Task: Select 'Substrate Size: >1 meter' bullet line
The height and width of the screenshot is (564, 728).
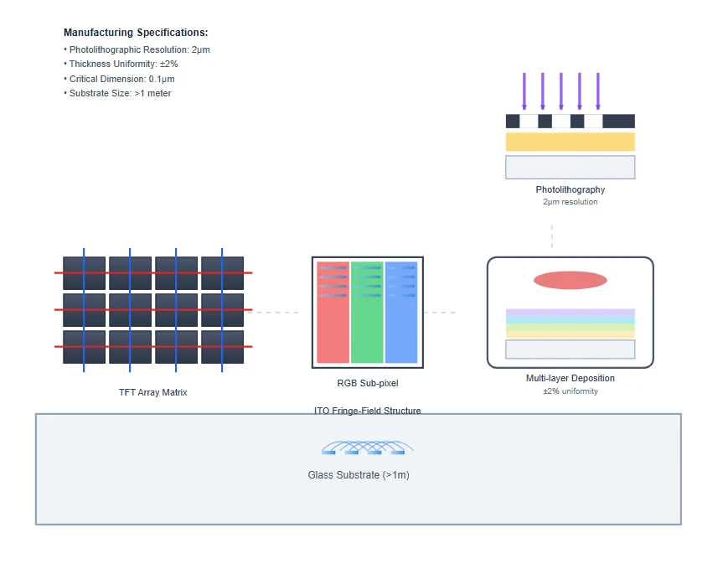Action: coord(117,93)
